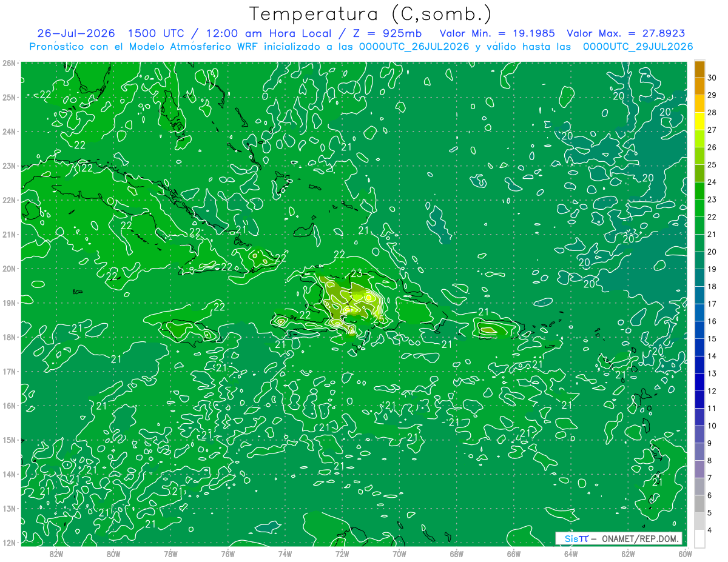Click the '78W' longitude axis label
The image size is (728, 562).
click(x=170, y=553)
